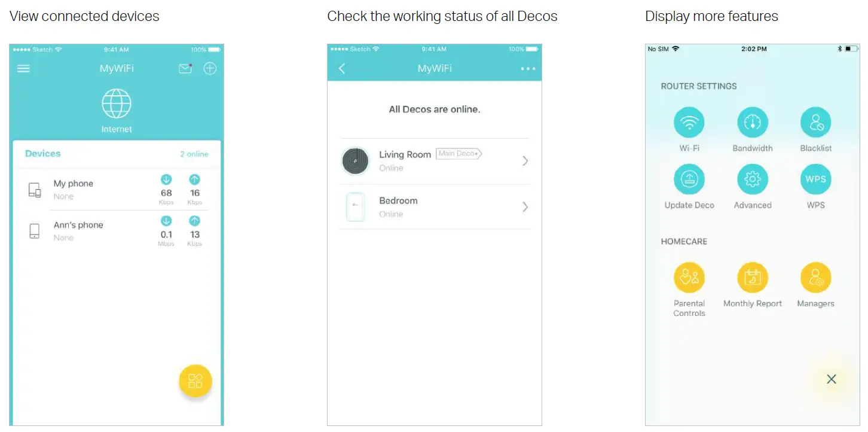The height and width of the screenshot is (432, 868).
Task: Tap the WPS icon
Action: 815,179
